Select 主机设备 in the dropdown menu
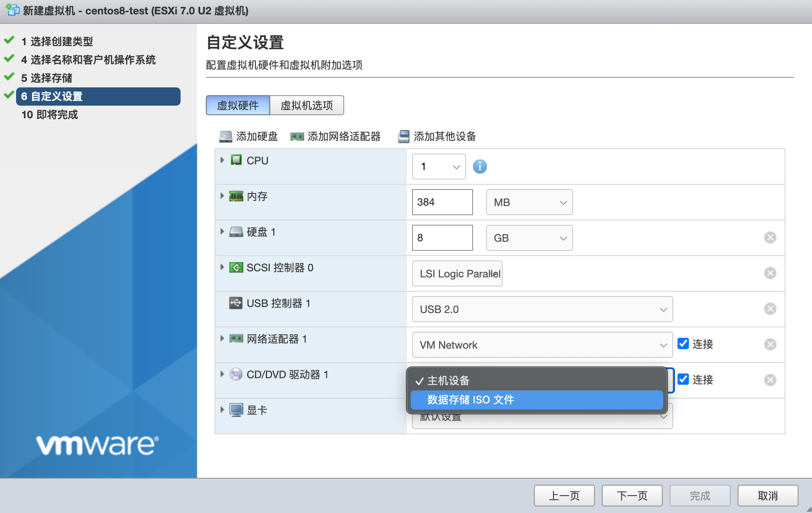 [x=537, y=381]
